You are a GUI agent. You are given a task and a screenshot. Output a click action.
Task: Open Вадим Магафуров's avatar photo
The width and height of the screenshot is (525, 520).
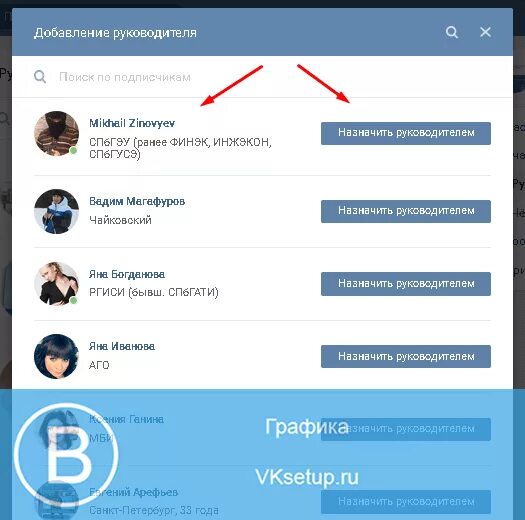tap(57, 211)
